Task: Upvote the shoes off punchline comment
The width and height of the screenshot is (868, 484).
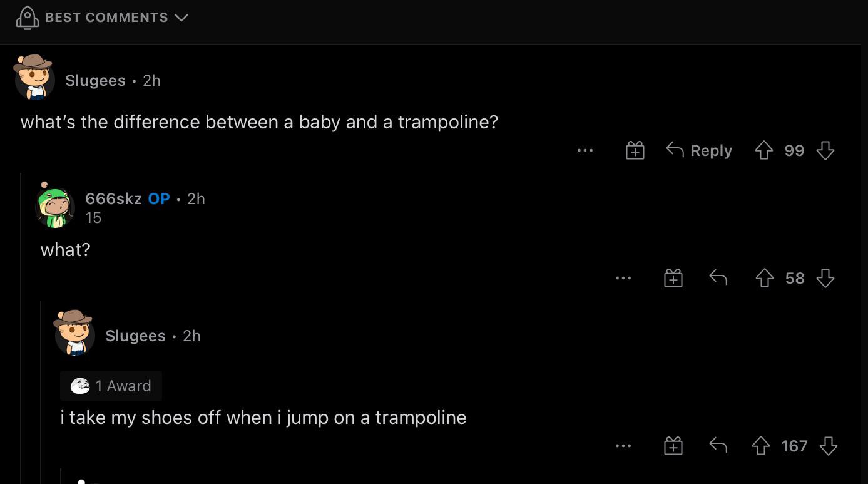Action: 760,446
